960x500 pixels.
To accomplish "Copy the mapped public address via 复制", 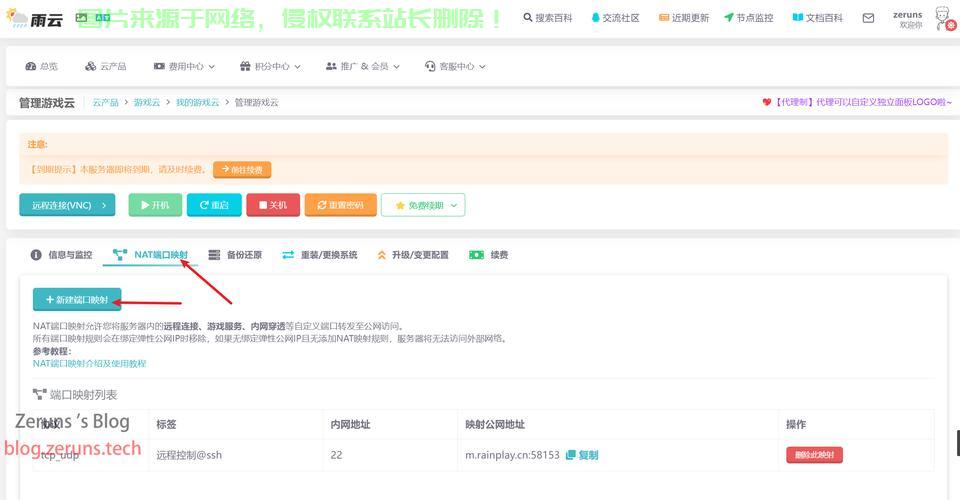I will click(x=582, y=455).
